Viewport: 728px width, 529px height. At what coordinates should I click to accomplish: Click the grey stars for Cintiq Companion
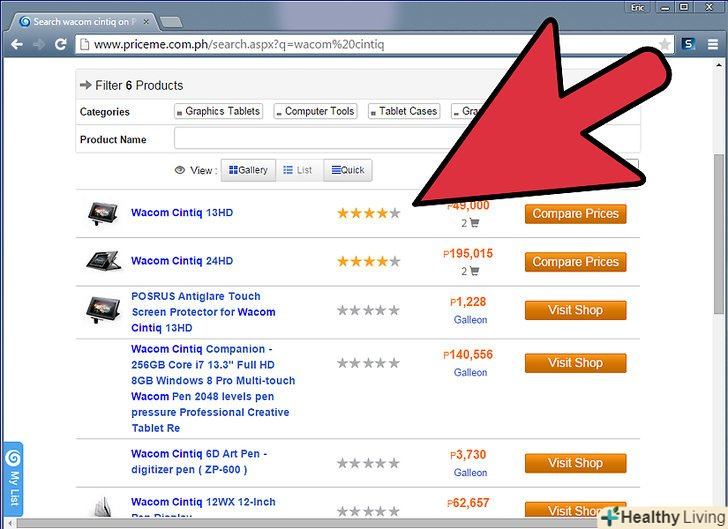point(369,363)
